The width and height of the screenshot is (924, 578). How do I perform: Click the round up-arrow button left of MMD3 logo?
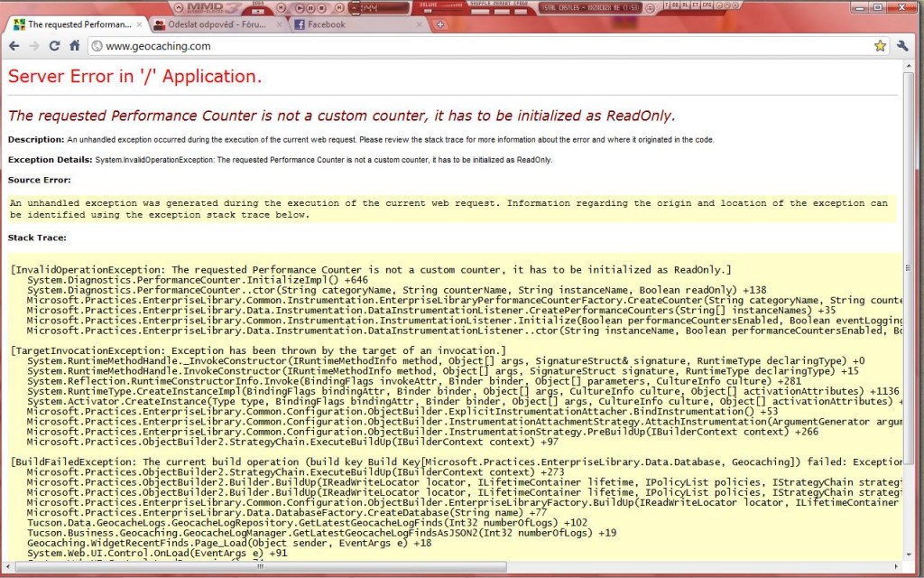click(x=179, y=7)
